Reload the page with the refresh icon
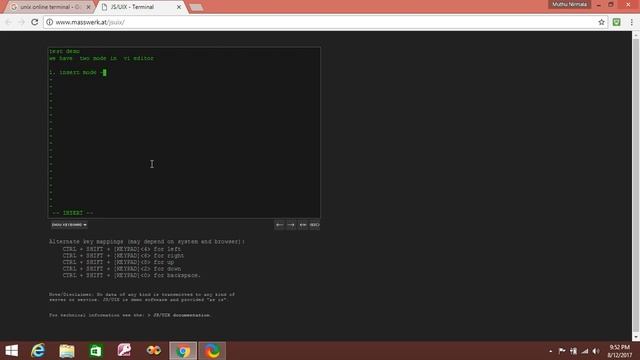The width and height of the screenshot is (640, 360). click(x=34, y=22)
